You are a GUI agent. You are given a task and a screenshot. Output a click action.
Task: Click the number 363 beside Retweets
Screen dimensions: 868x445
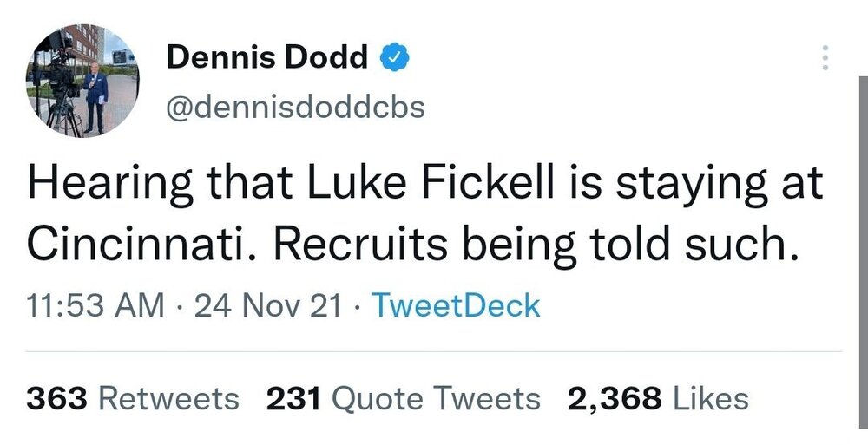coord(56,398)
